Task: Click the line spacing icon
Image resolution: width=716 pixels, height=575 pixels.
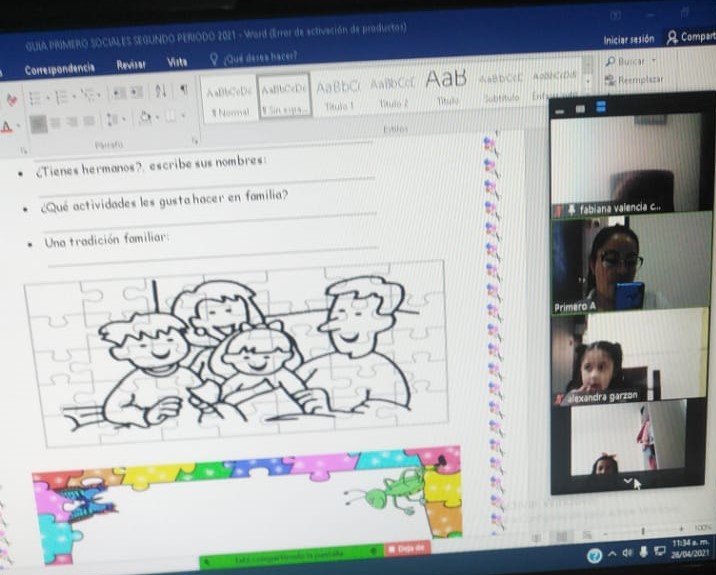Action: [x=112, y=120]
